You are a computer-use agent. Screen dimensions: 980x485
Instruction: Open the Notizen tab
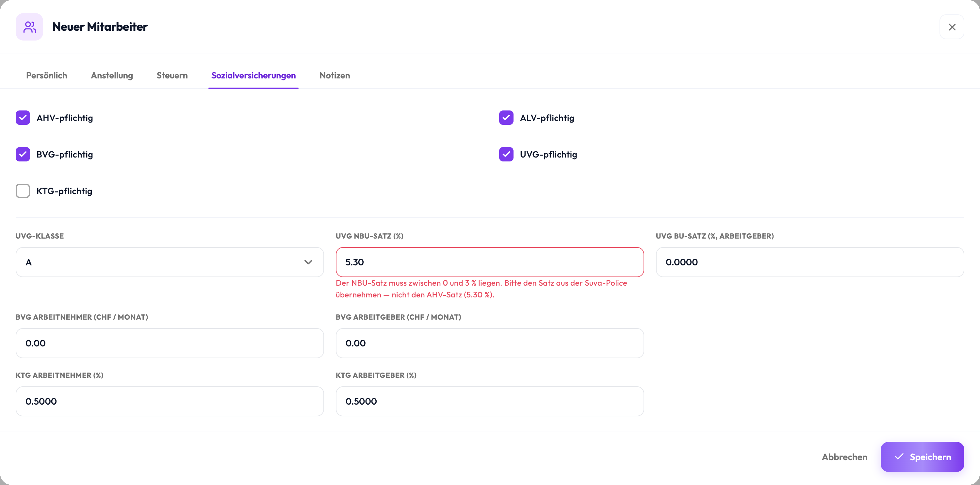(x=335, y=75)
